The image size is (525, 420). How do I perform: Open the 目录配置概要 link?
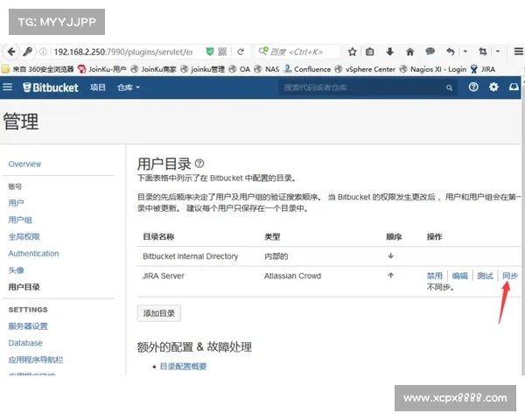point(183,366)
